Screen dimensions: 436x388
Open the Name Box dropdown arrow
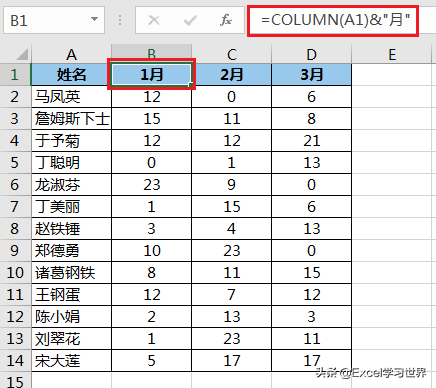click(95, 19)
